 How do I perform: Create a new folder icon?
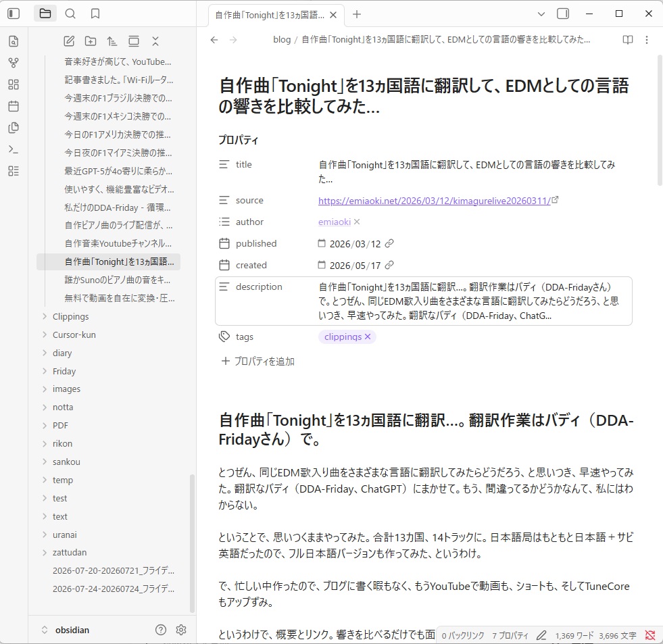point(91,41)
